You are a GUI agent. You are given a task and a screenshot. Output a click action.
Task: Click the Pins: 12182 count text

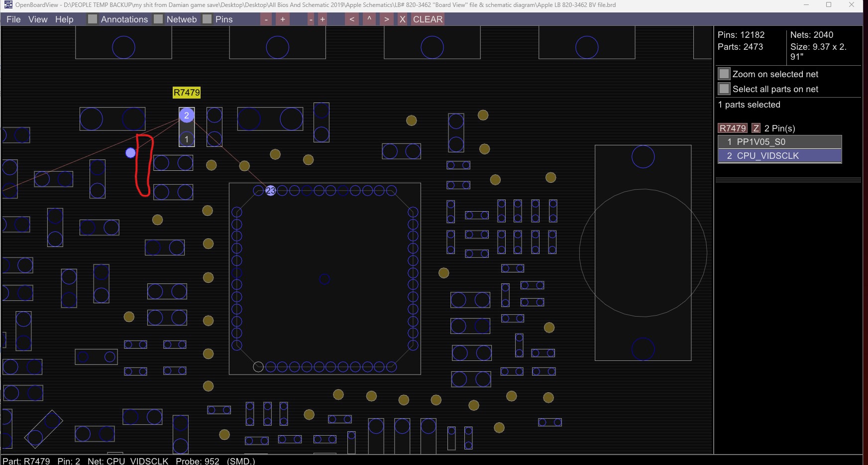(x=741, y=35)
